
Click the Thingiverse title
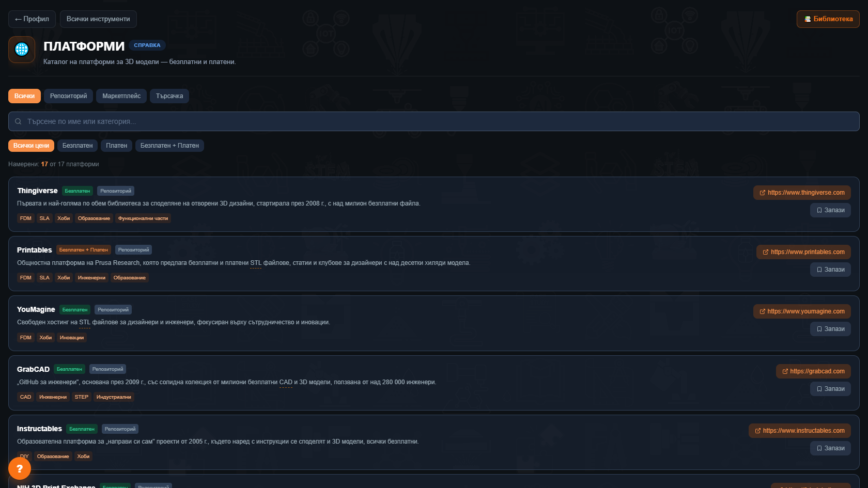[x=37, y=191]
